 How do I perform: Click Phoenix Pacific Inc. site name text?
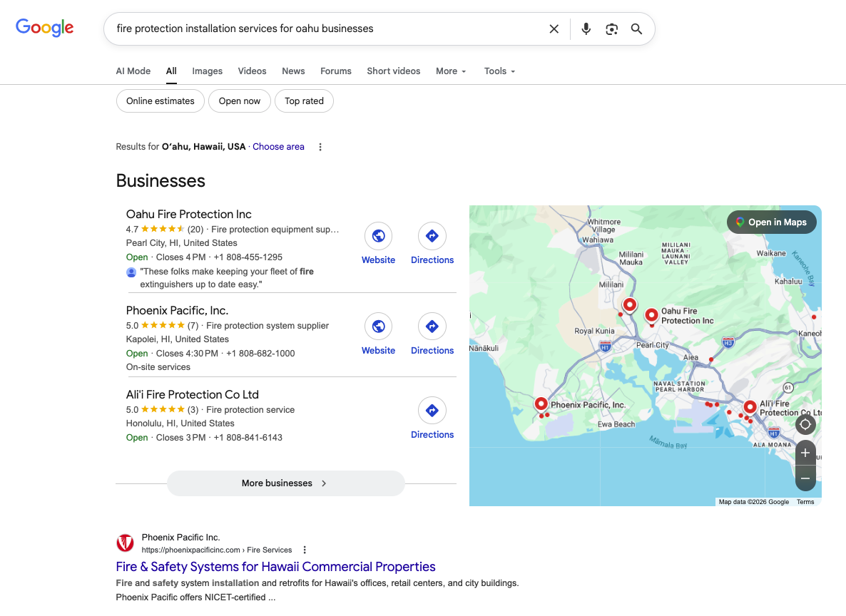[x=180, y=538]
